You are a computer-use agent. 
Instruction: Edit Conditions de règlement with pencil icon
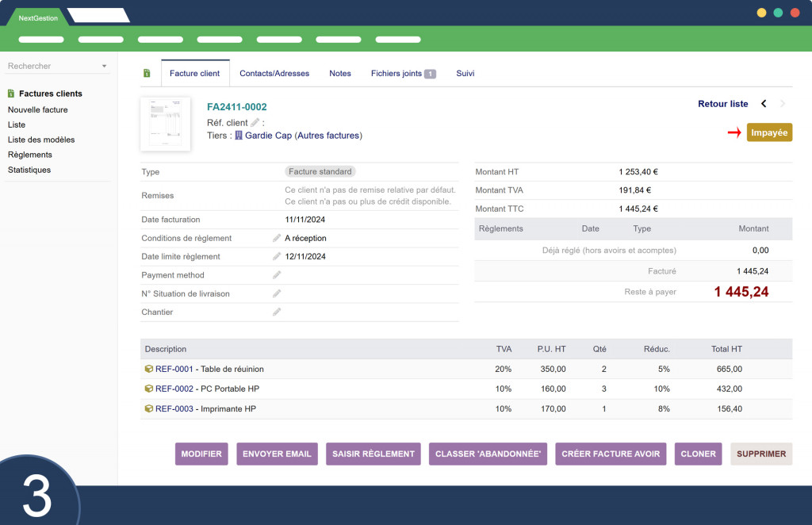tap(277, 238)
